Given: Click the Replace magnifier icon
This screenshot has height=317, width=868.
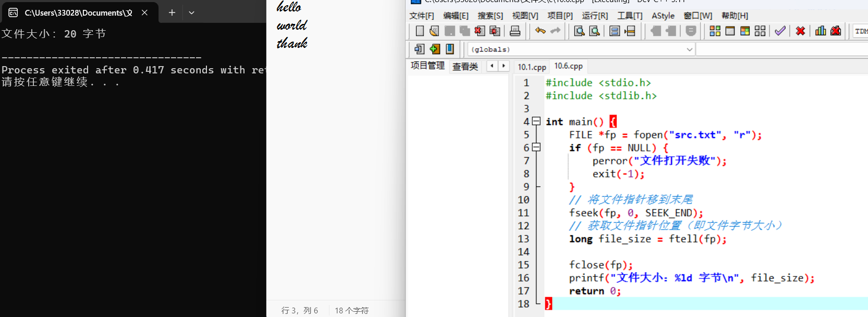Looking at the screenshot, I should [594, 31].
